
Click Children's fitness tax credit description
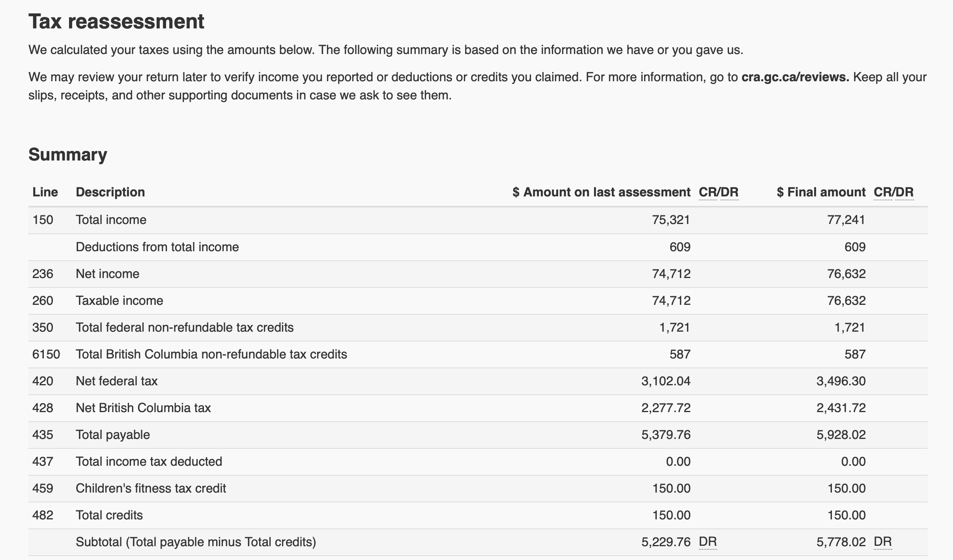pos(151,489)
